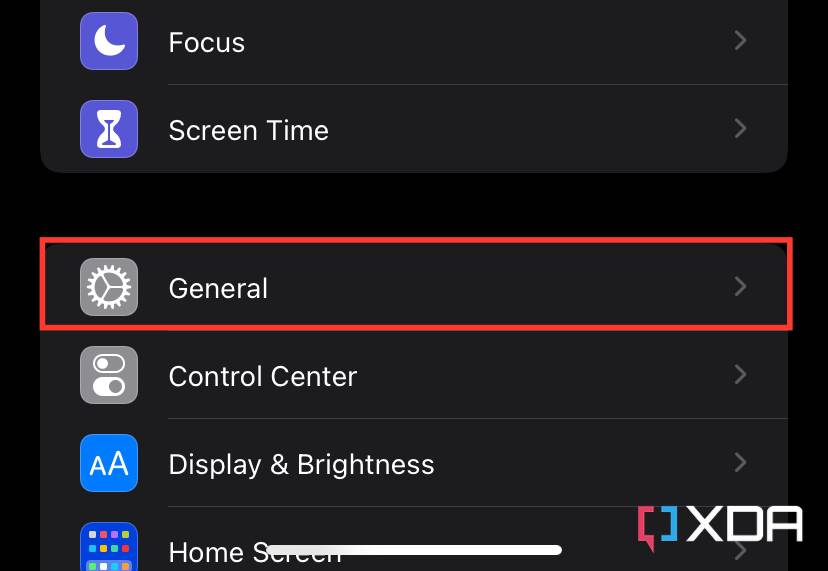Screen dimensions: 828x571
Task: Tap the Focus moon icon
Action: pyautogui.click(x=109, y=42)
